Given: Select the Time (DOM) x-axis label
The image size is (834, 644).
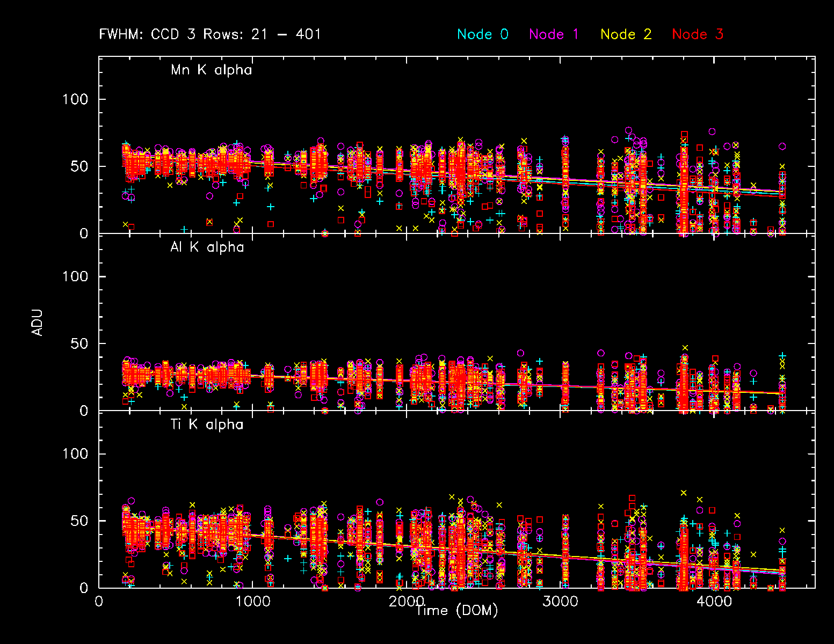Looking at the screenshot, I should pos(456,610).
